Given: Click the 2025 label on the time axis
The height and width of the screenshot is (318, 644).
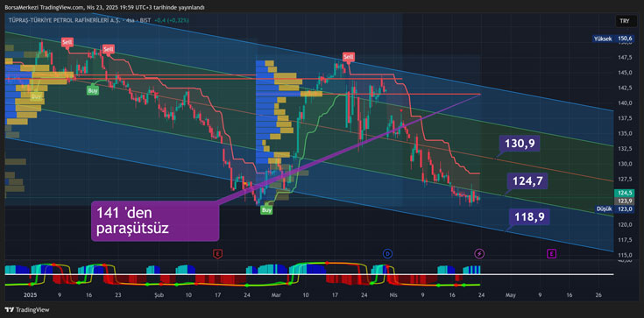Looking at the screenshot, I should [x=31, y=295].
